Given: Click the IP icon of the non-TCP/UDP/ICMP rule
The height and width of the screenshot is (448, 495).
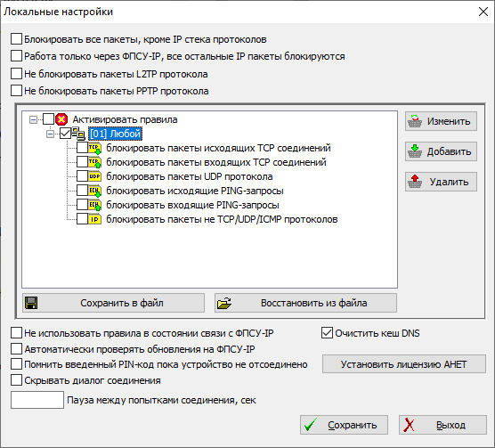Looking at the screenshot, I should pos(94,219).
